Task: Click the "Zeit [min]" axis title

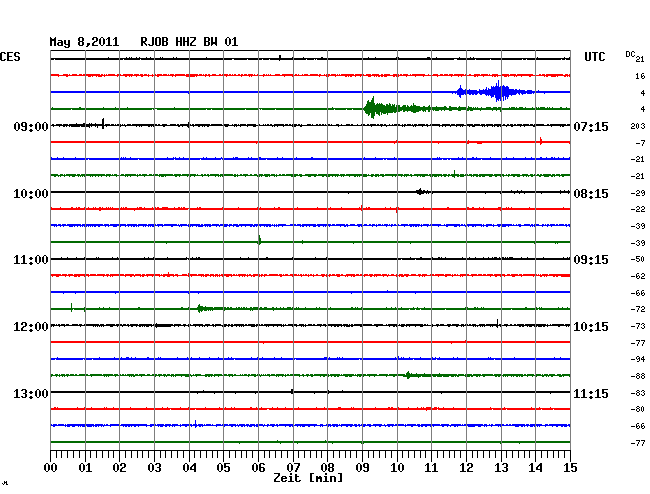Action: [308, 478]
